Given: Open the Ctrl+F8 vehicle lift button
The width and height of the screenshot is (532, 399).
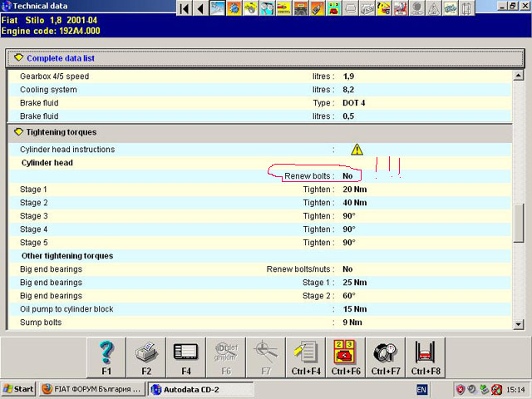Looking at the screenshot, I should click(x=426, y=357).
